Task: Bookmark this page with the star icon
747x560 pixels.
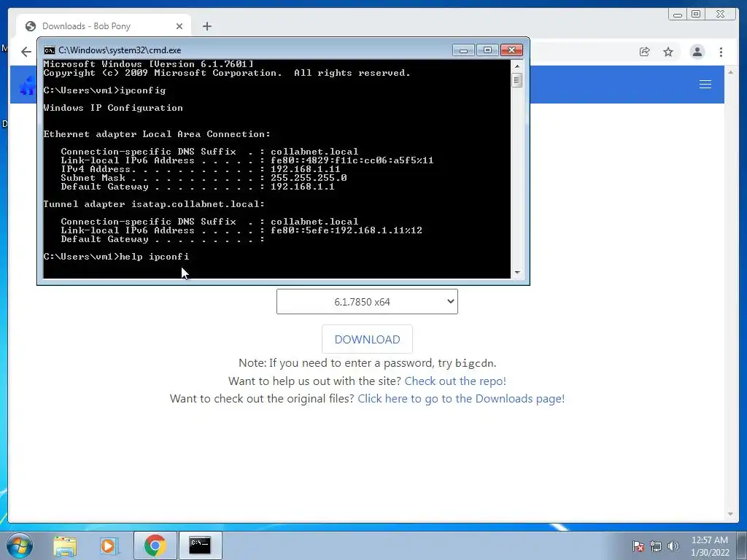Action: [x=668, y=52]
